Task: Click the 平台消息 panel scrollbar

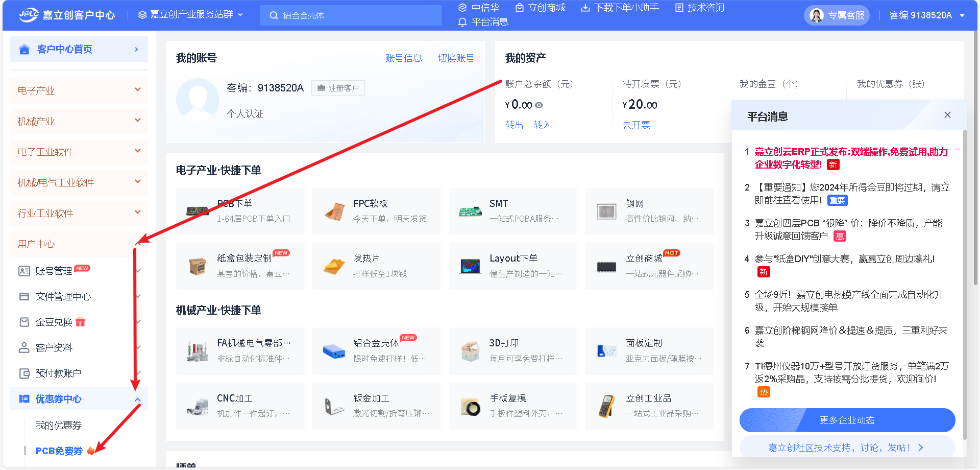Action: click(x=965, y=285)
